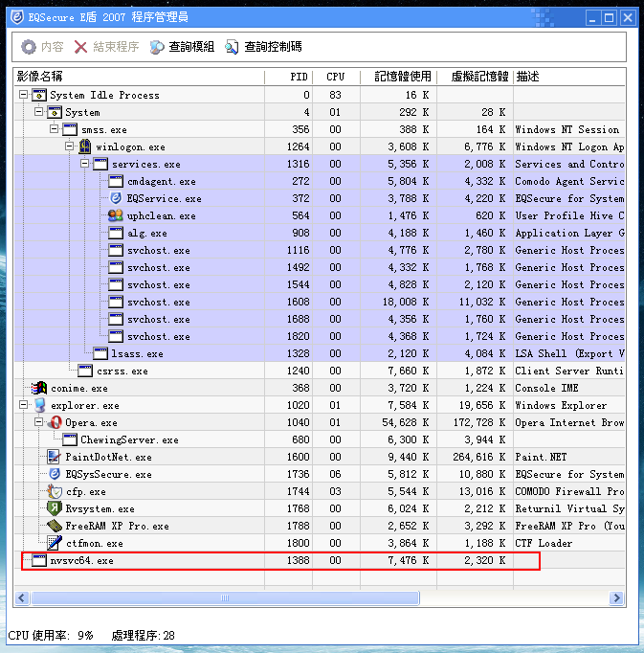The image size is (644, 653).
Task: Click the 結束程序 toolbar label
Action: (116, 47)
